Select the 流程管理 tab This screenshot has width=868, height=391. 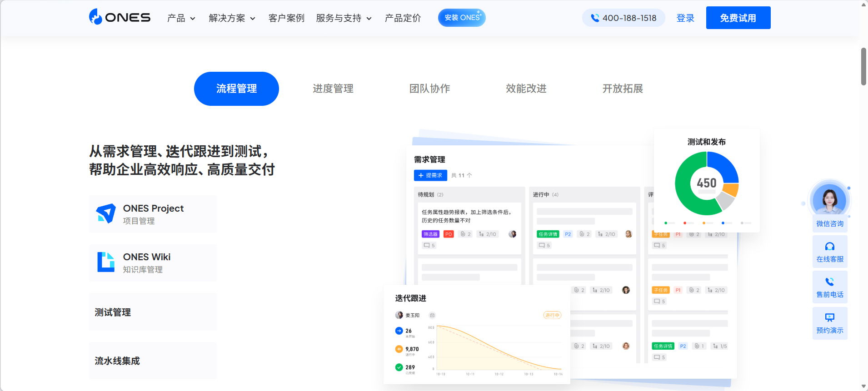(x=236, y=89)
